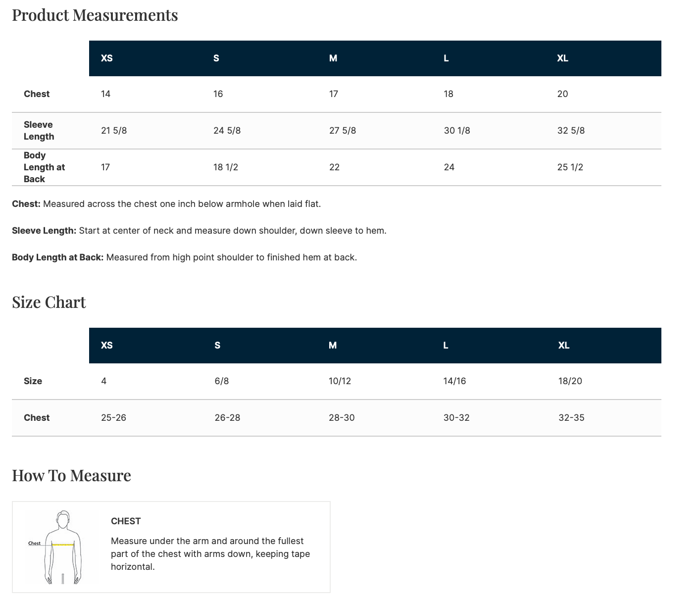Select L column header in Size Chart table
This screenshot has width=700, height=602.
pyautogui.click(x=446, y=346)
